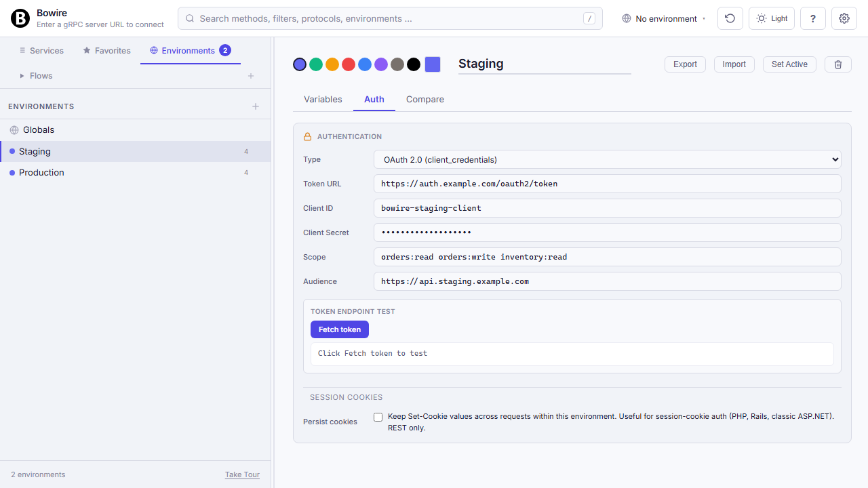Add a new flow with plus icon
Image resolution: width=868 pixels, height=488 pixels.
pyautogui.click(x=251, y=76)
